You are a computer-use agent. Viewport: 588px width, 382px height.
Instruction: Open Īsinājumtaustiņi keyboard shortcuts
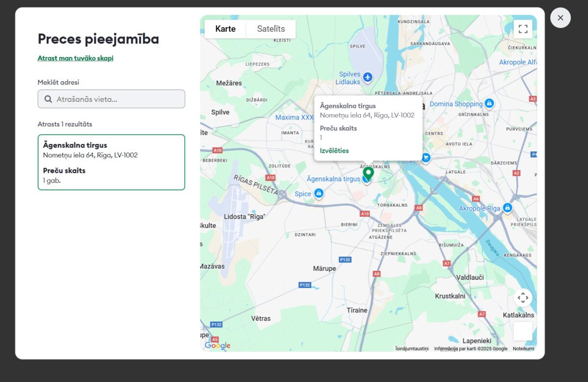412,349
